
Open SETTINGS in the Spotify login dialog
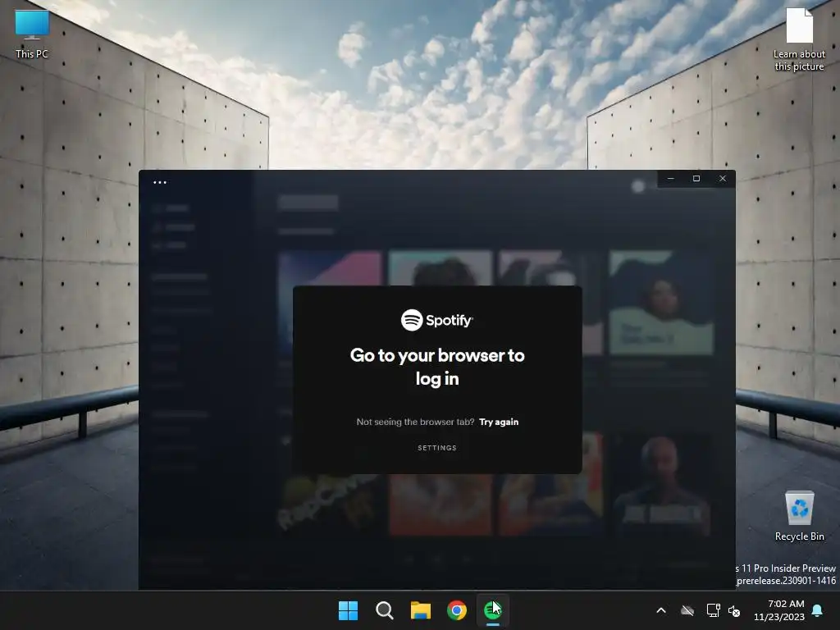(x=437, y=448)
